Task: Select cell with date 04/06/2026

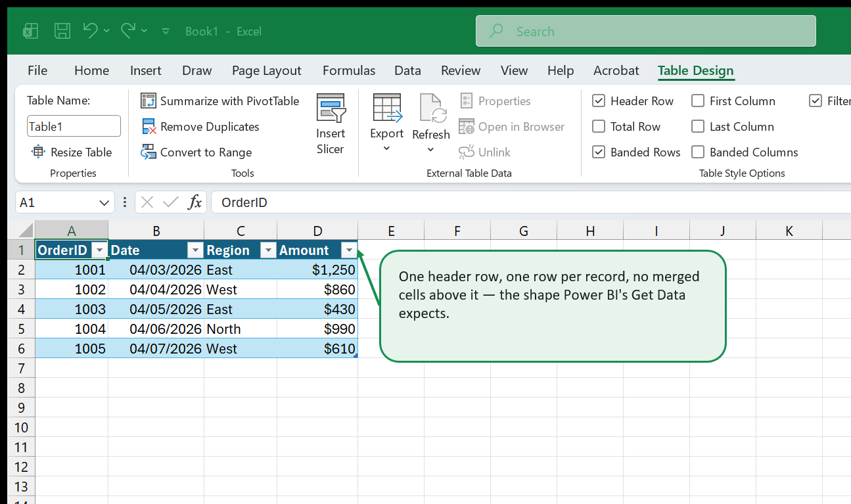Action: pos(156,329)
